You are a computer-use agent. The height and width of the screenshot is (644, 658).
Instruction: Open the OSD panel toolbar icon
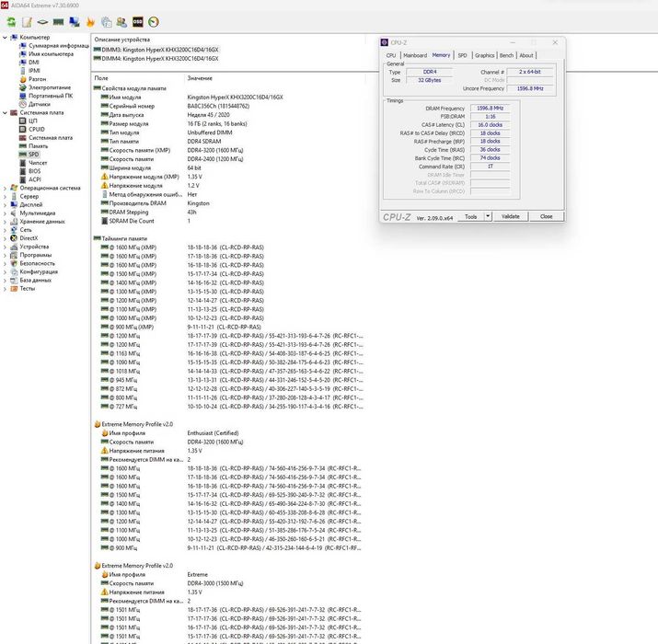(138, 22)
